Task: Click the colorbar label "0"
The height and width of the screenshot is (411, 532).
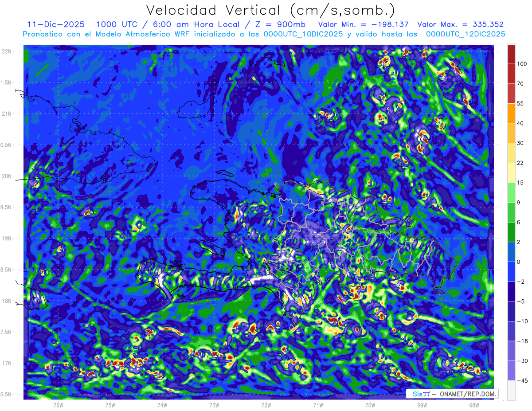Action: 519,262
